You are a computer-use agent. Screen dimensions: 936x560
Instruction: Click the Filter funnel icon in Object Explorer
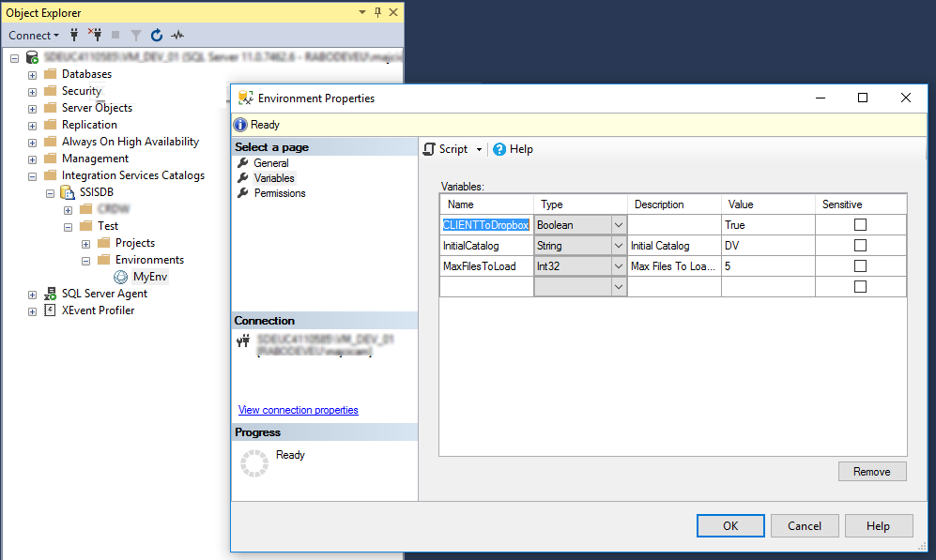tap(136, 36)
